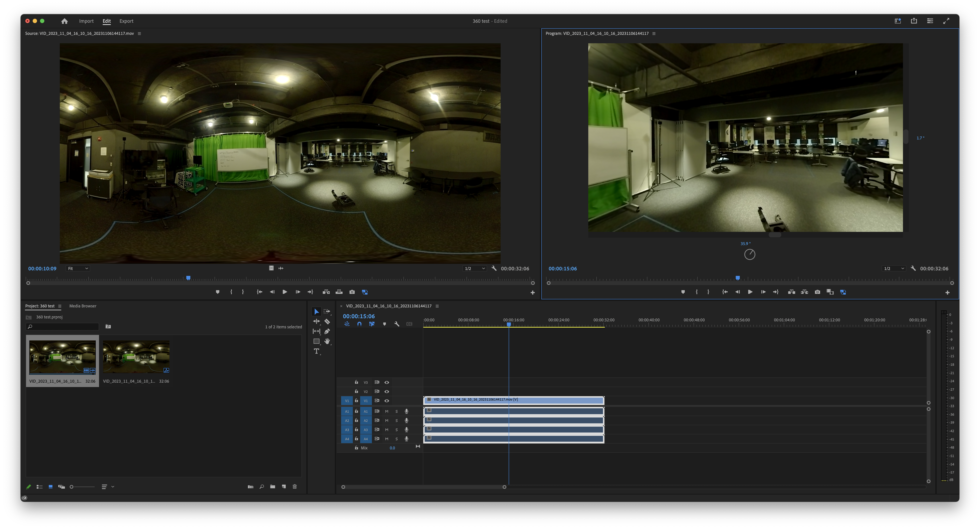Image resolution: width=980 pixels, height=529 pixels.
Task: Open Workspaces menu icon at top right
Action: click(898, 21)
